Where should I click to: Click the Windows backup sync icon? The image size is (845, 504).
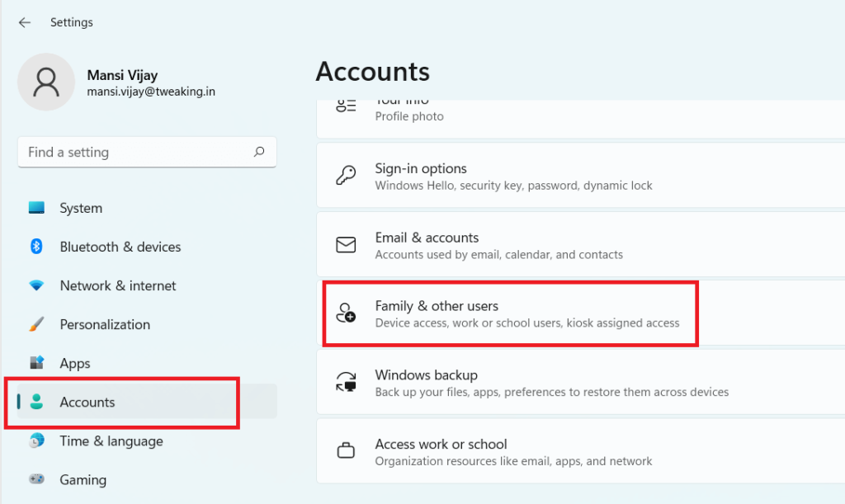(x=346, y=382)
